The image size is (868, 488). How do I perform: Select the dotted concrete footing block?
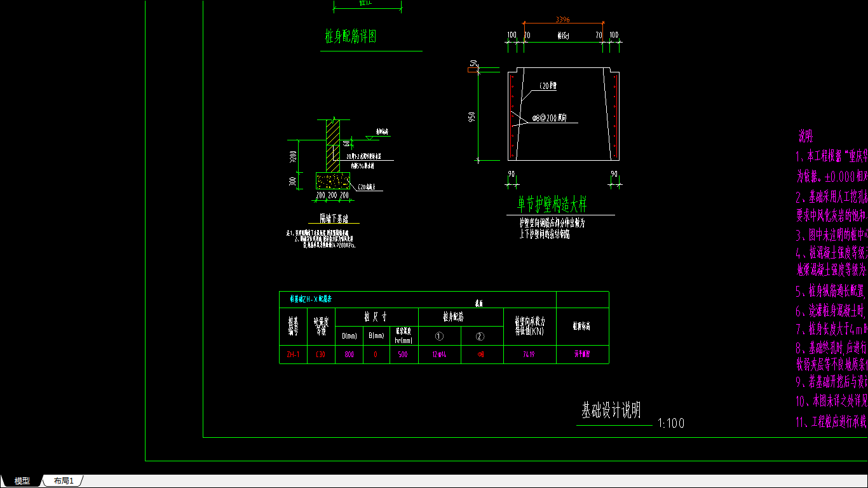tap(333, 181)
